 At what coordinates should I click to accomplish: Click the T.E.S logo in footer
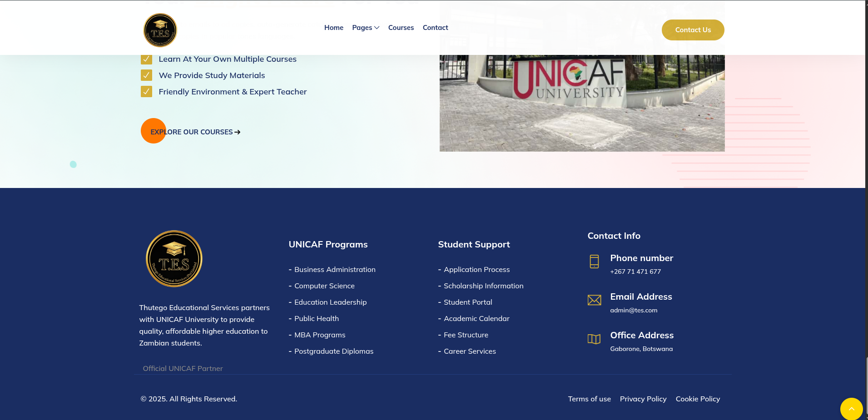[174, 258]
